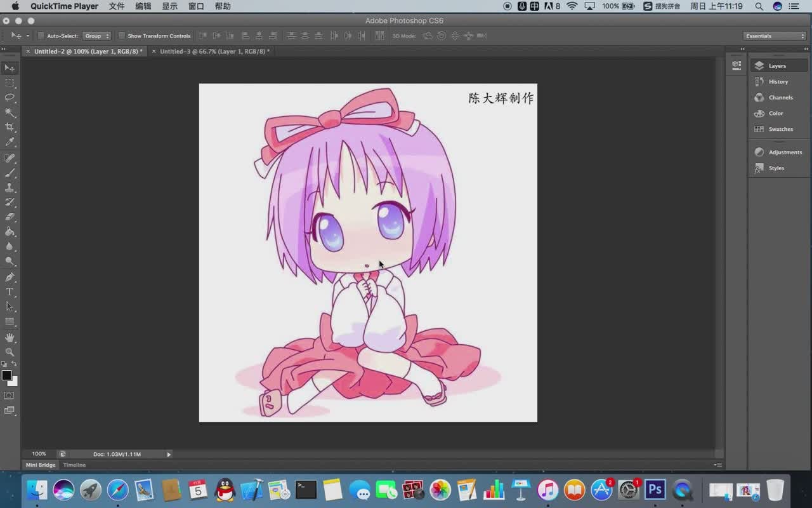The image size is (812, 508).
Task: Select the Eraser tool
Action: 10,217
